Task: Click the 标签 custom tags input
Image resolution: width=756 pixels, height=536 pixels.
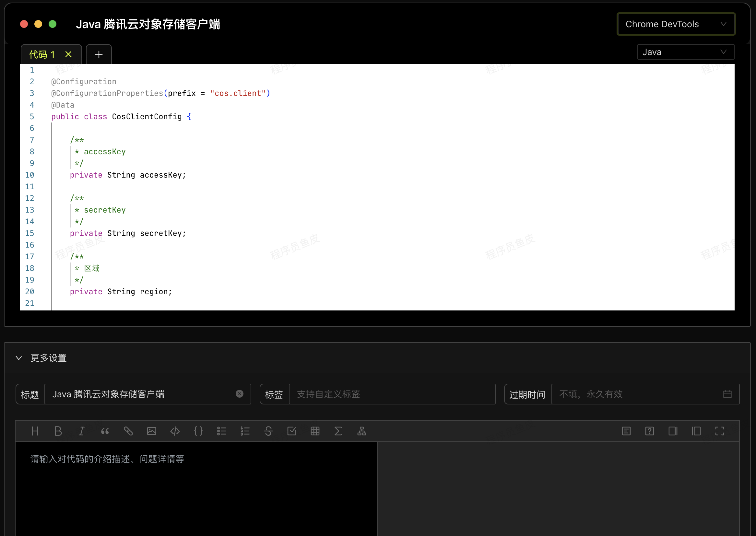Action: pyautogui.click(x=392, y=394)
